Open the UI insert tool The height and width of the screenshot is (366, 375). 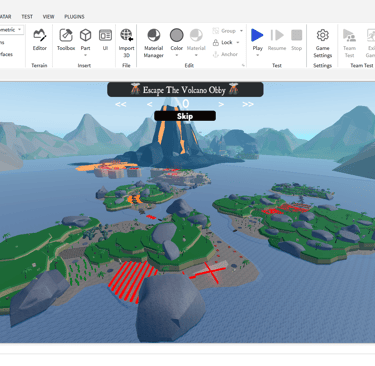coord(105,40)
